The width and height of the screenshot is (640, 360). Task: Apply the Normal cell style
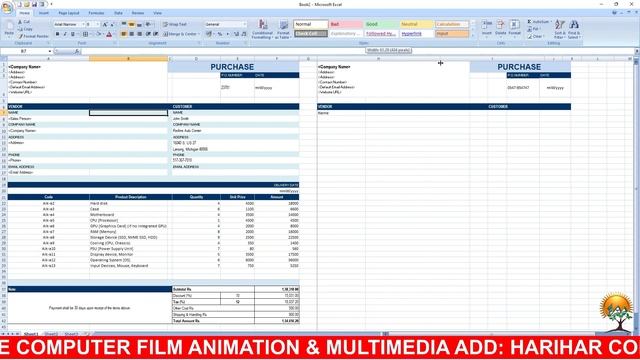coord(311,24)
